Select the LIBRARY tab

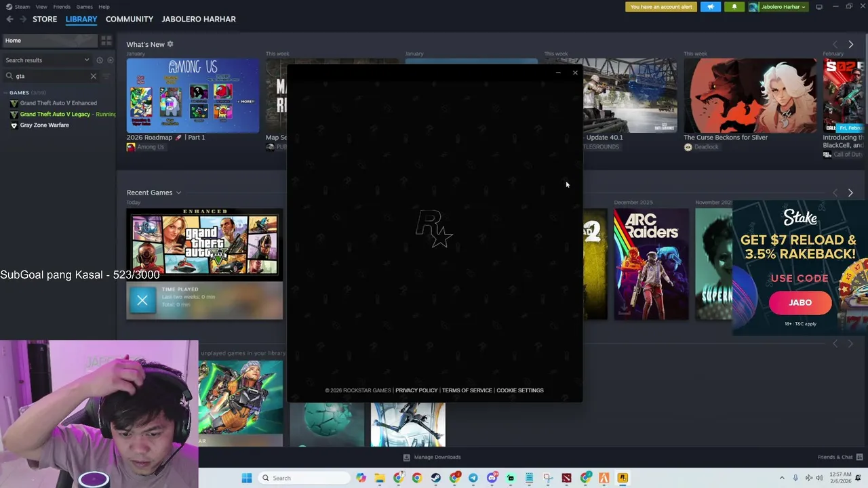[81, 19]
